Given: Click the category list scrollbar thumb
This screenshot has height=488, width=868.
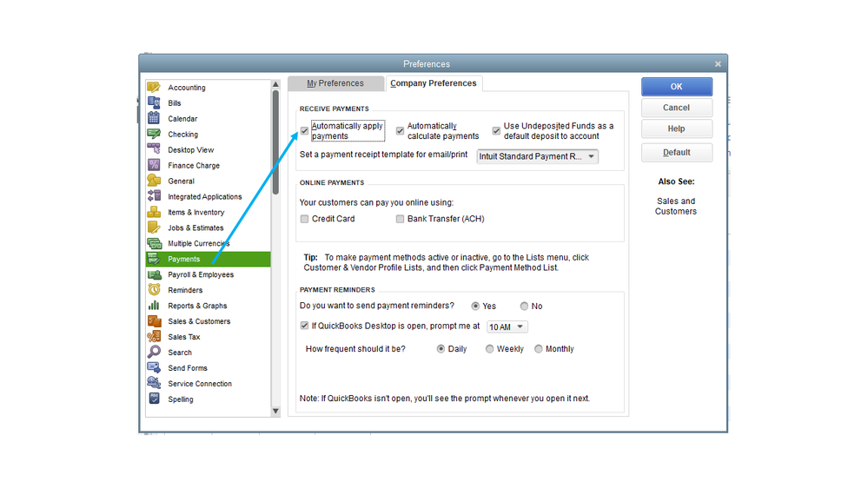Looking at the screenshot, I should coord(275,142).
